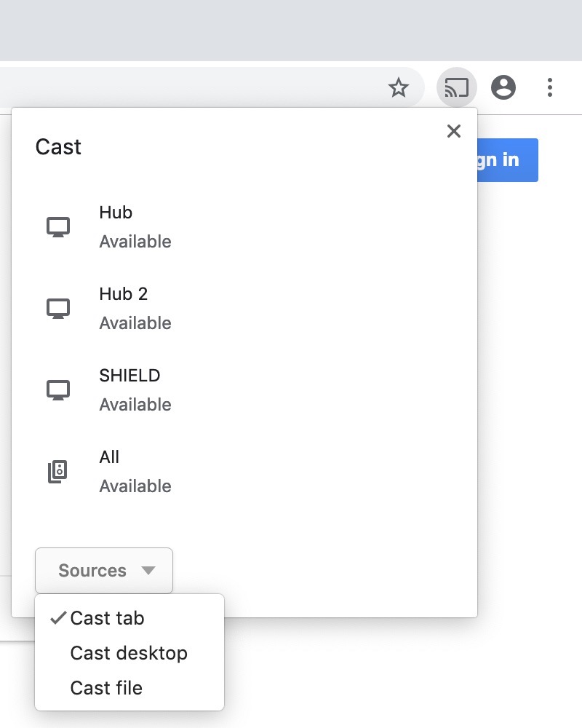Click the bookmark star icon
This screenshot has height=728, width=582.
(399, 88)
